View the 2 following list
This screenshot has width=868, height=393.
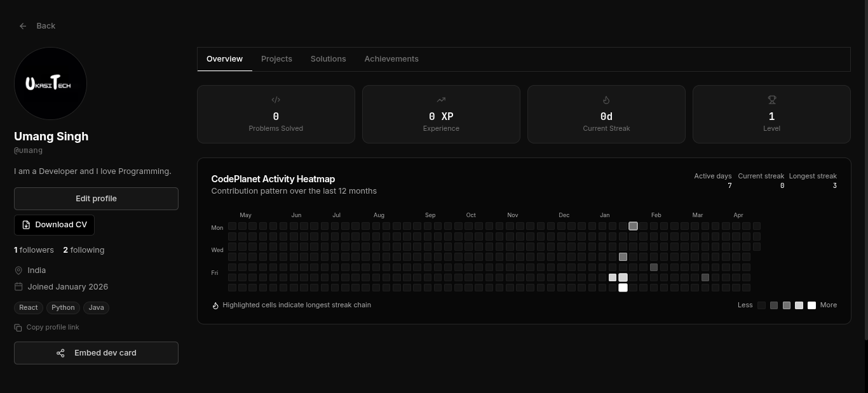(x=84, y=250)
